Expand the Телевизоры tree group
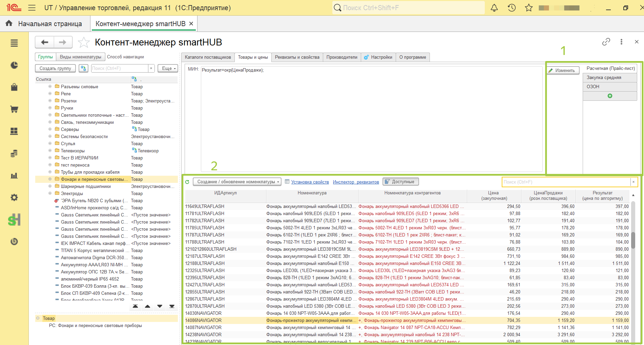The image size is (644, 345). pos(50,151)
